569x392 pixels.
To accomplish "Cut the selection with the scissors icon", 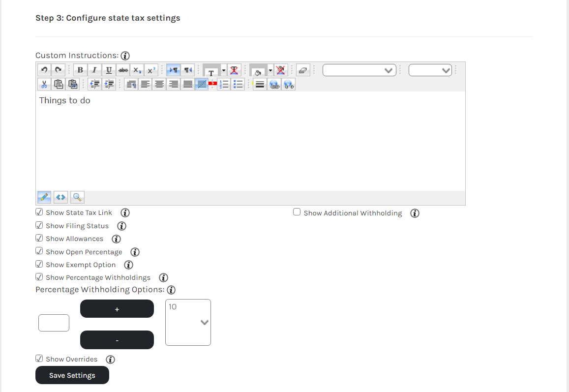I will (44, 84).
